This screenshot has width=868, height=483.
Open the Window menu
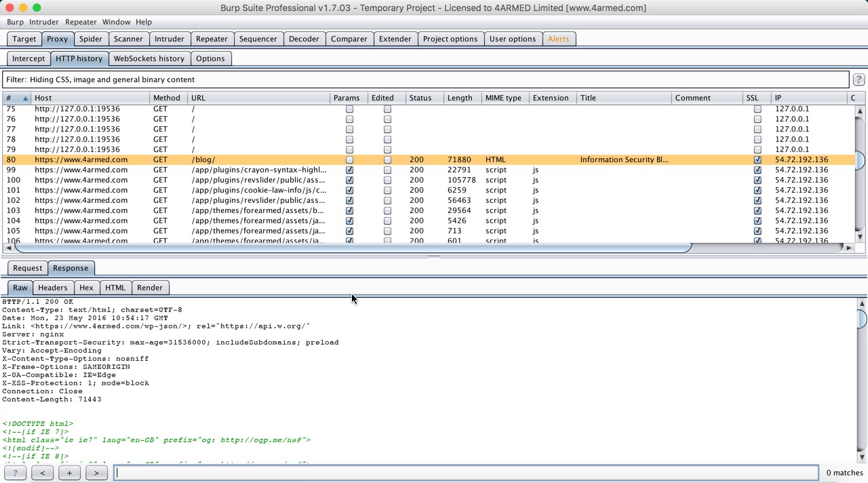coord(116,22)
